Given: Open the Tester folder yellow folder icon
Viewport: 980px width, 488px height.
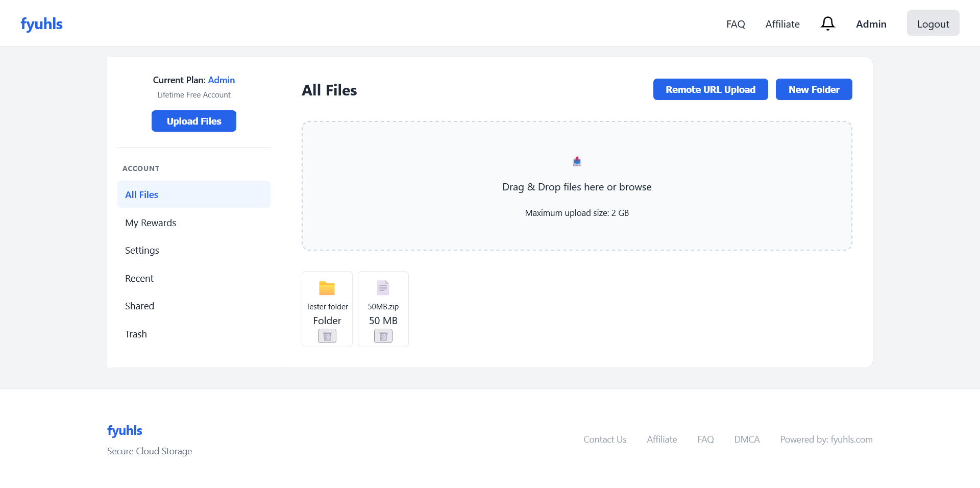Looking at the screenshot, I should (327, 288).
